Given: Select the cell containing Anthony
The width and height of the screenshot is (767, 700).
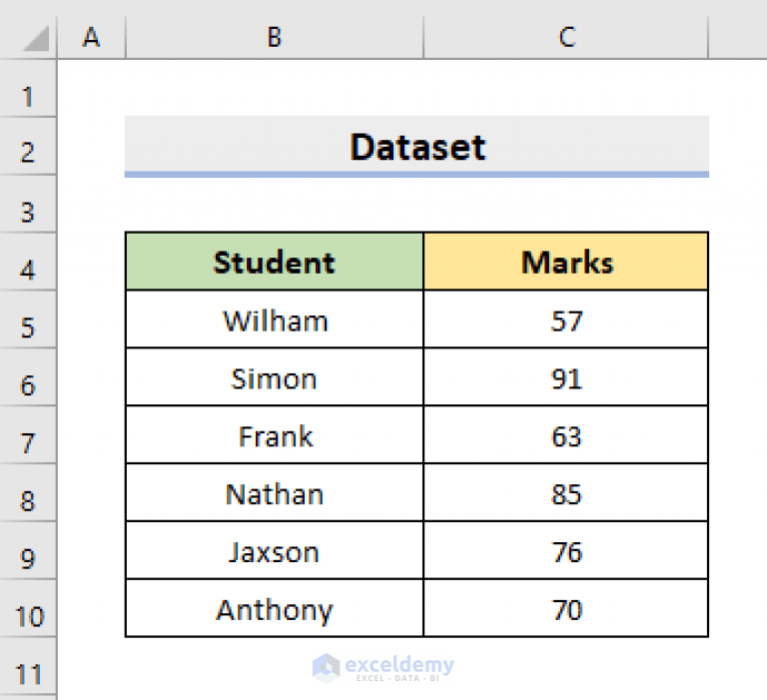Looking at the screenshot, I should pos(275,608).
